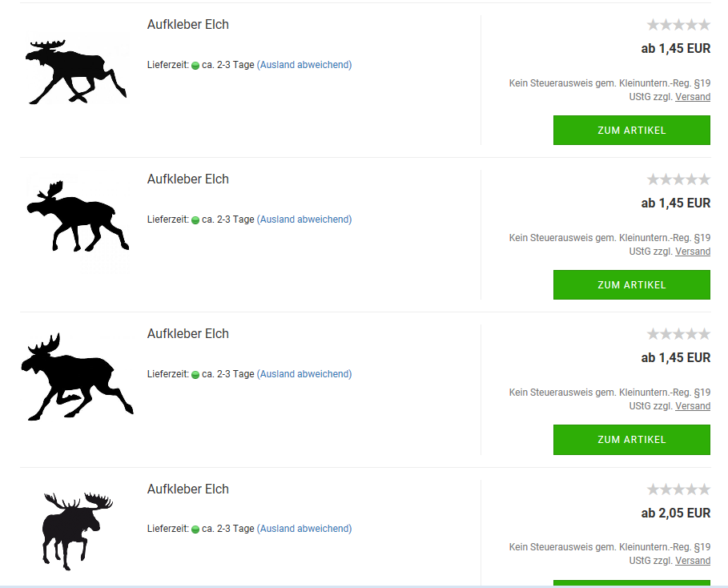Click 'Zum Artikel' for the second moose sticker
The height and width of the screenshot is (588, 728).
pyautogui.click(x=632, y=285)
